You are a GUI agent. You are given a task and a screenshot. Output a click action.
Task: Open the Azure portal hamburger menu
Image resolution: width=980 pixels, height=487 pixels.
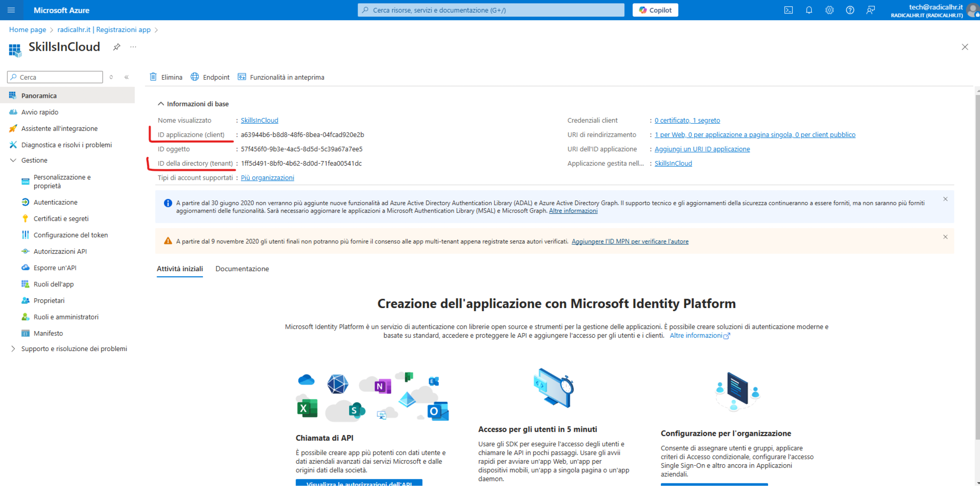pyautogui.click(x=11, y=10)
